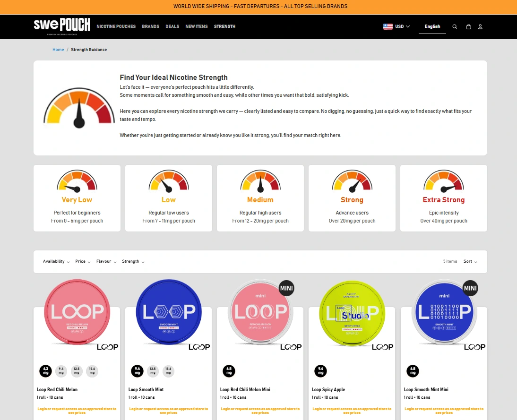Screen dimensions: 517x420
Task: Select 9.4 mg for Loop Smooth Mint
Action: pos(138,371)
